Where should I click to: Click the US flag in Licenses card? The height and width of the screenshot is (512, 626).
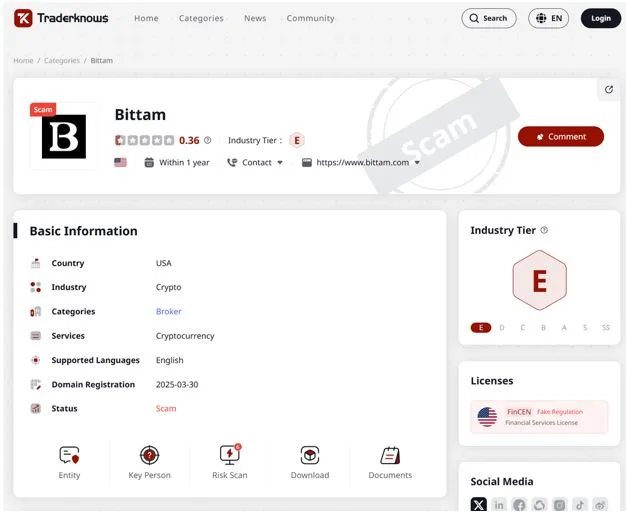click(x=487, y=417)
